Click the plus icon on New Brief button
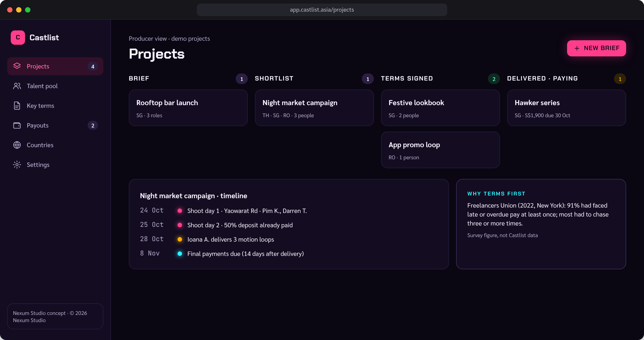The image size is (644, 340). (577, 48)
